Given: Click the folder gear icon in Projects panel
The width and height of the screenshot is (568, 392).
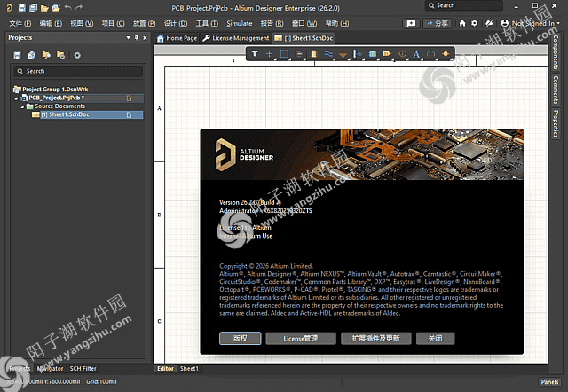Looking at the screenshot, I should (61, 55).
